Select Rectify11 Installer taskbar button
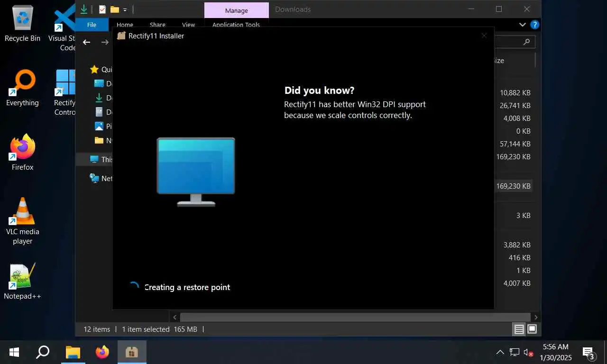The image size is (607, 364). tap(131, 352)
